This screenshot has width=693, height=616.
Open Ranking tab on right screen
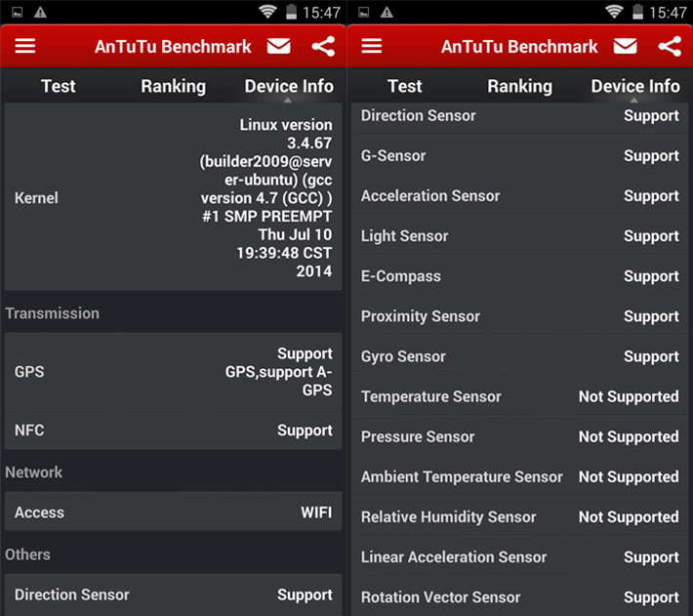pyautogui.click(x=519, y=86)
